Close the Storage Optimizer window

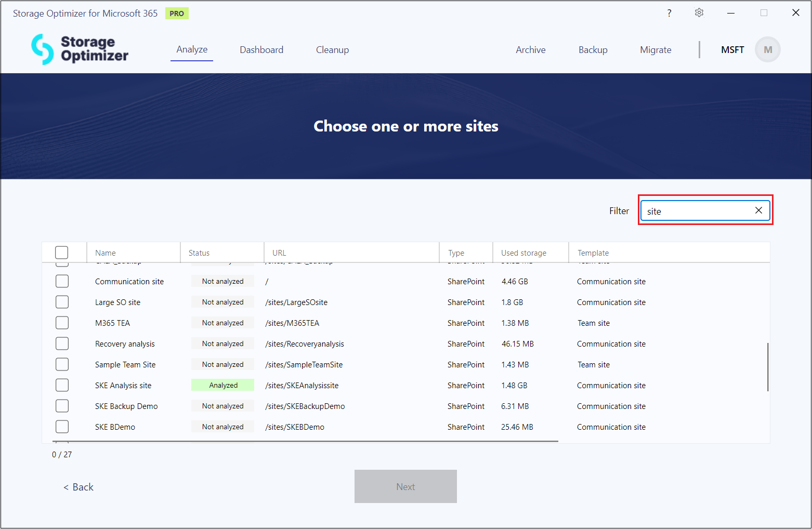pyautogui.click(x=795, y=13)
